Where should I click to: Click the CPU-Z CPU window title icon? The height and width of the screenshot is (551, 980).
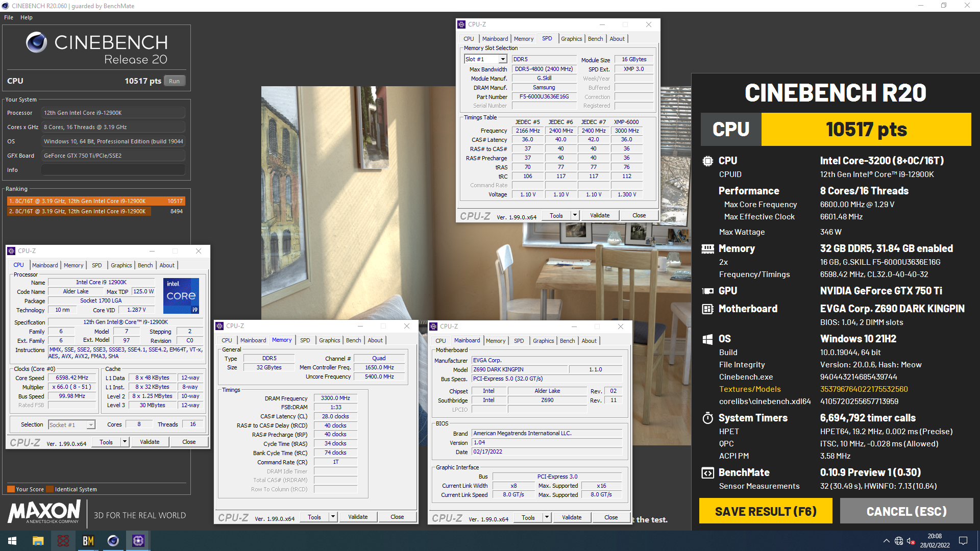click(11, 251)
